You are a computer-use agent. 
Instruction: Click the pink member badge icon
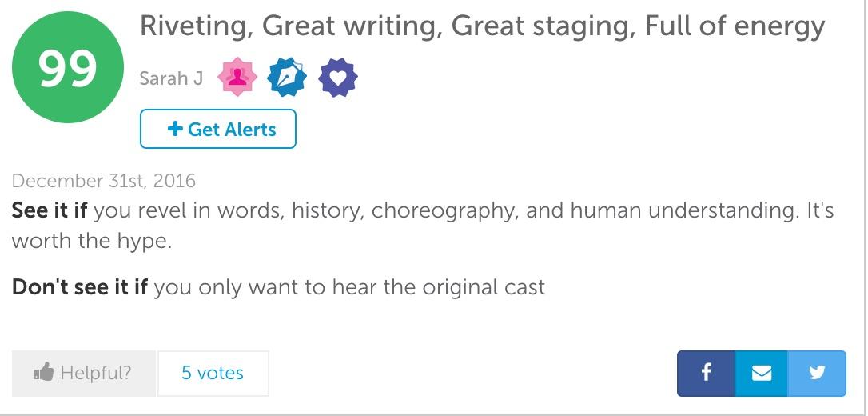237,78
